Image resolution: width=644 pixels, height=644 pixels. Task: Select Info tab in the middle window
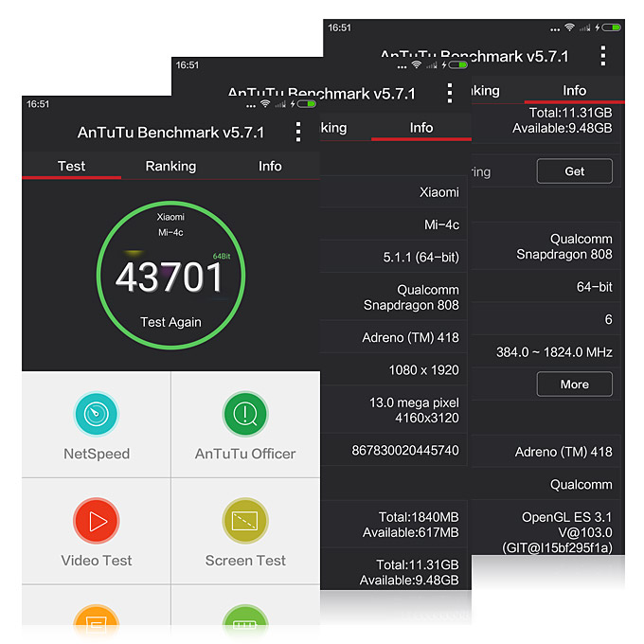[421, 128]
